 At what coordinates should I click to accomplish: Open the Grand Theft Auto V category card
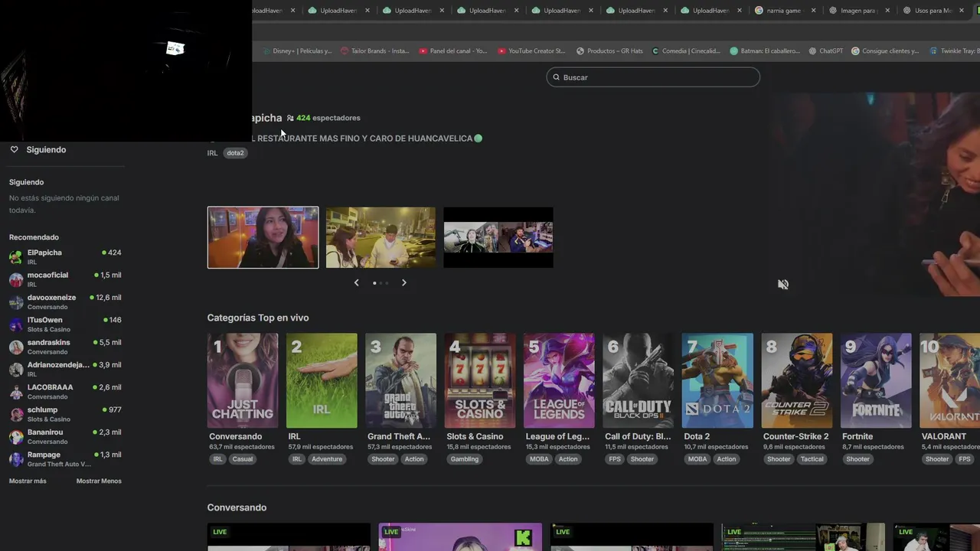point(401,380)
